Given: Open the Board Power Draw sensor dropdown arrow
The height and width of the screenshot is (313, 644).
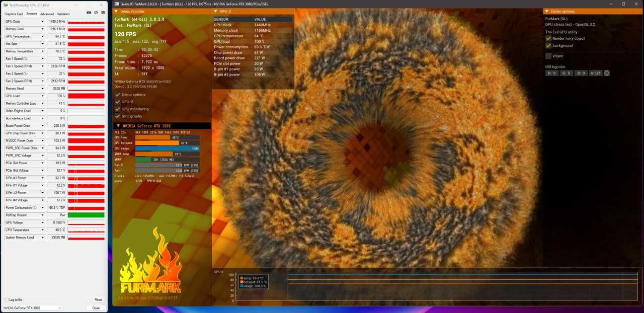Looking at the screenshot, I should pos(43,126).
